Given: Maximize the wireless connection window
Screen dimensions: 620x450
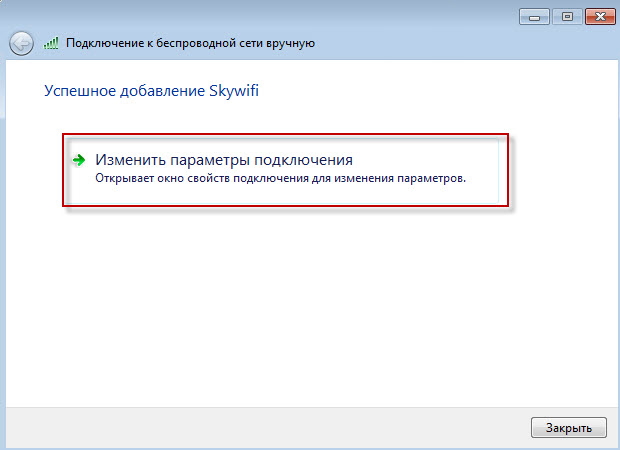Looking at the screenshot, I should pyautogui.click(x=567, y=17).
